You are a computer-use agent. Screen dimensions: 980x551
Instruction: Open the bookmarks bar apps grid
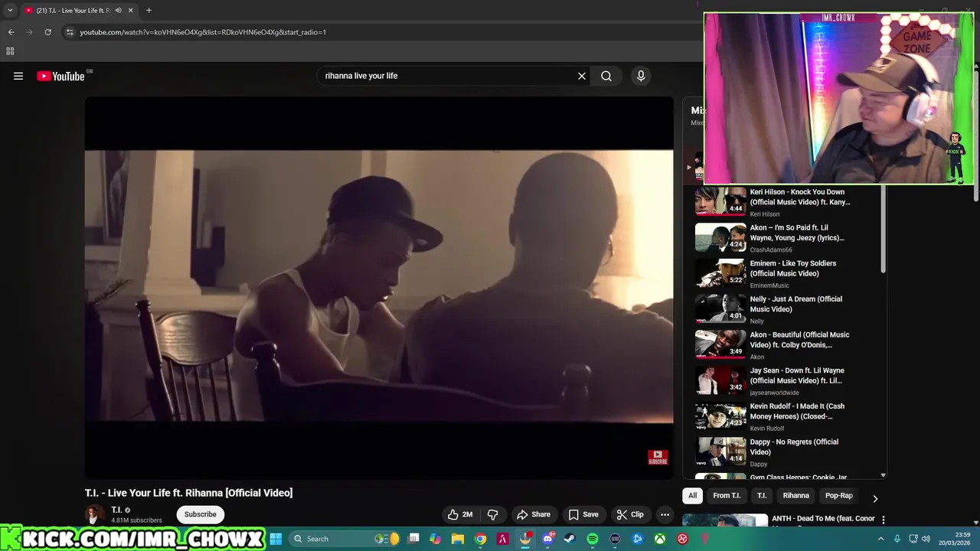pos(10,51)
